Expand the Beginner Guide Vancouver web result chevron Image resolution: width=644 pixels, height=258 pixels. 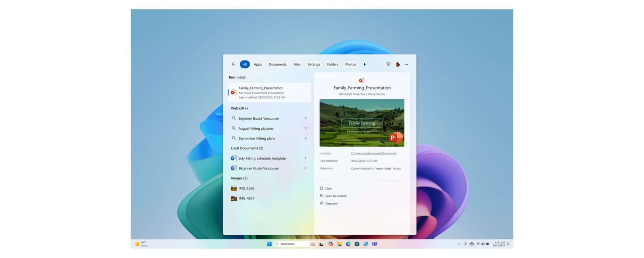point(306,118)
